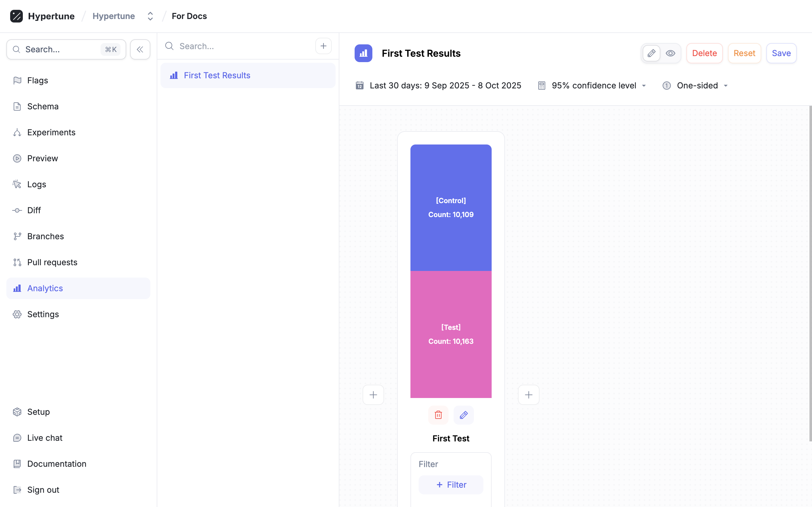The height and width of the screenshot is (507, 812).
Task: Add a new analytics view with plus icon
Action: coord(323,46)
